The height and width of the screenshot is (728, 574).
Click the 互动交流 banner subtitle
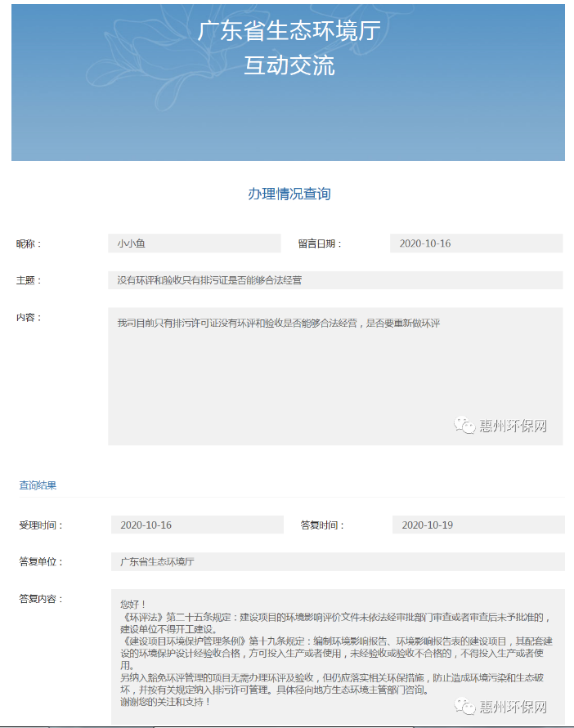(289, 65)
